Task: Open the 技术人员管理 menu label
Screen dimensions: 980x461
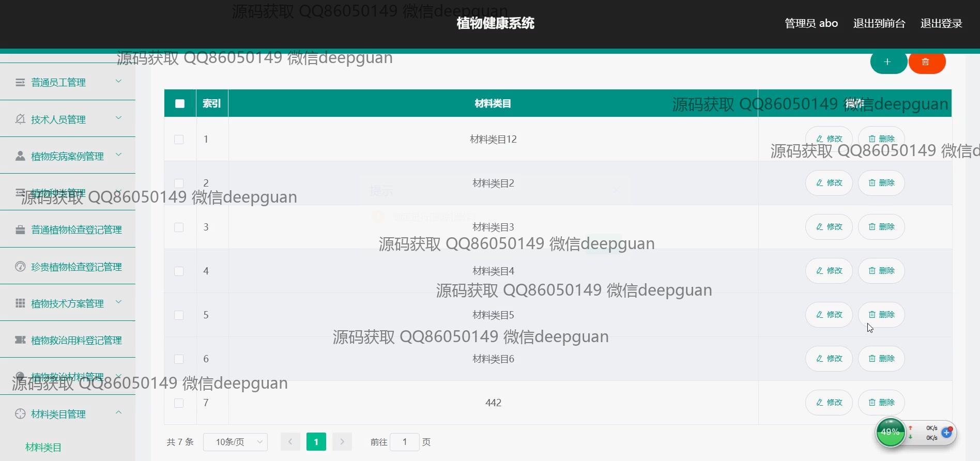Action: [58, 119]
